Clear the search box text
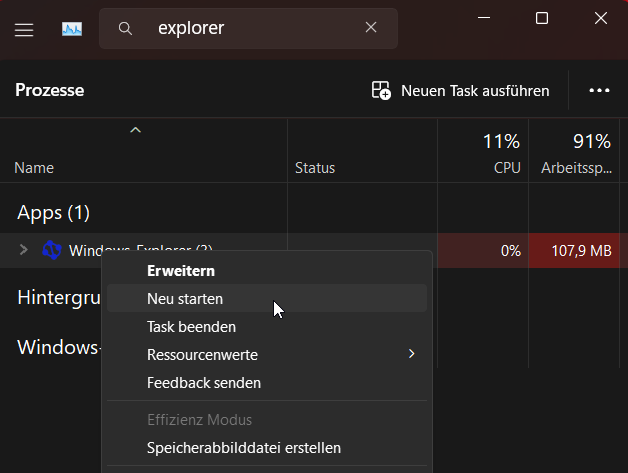The height and width of the screenshot is (473, 628). (371, 28)
